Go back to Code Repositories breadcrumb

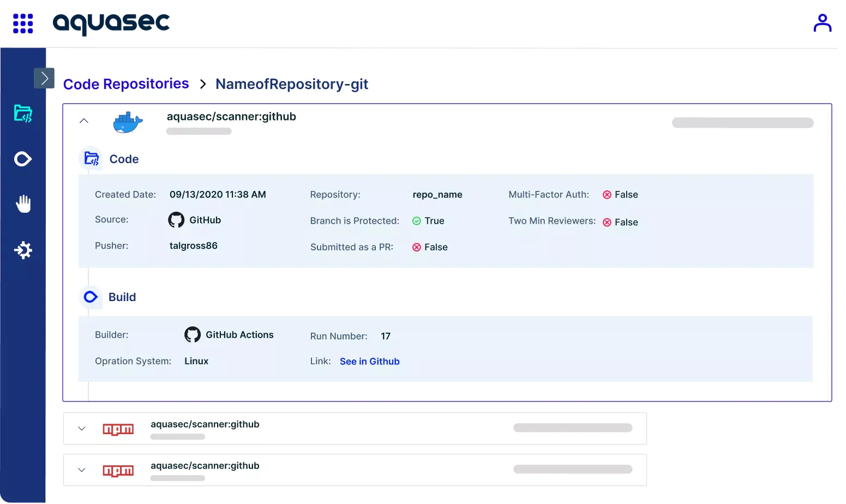point(126,84)
